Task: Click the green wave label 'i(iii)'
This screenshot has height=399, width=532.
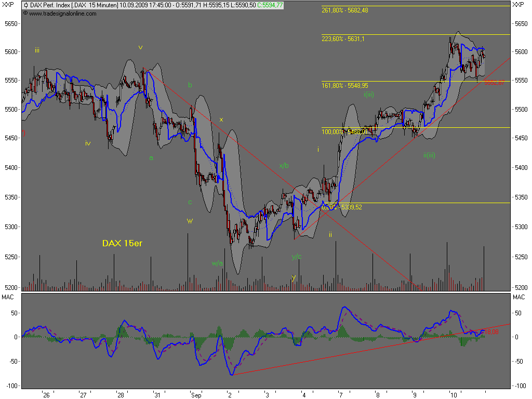Action: pyautogui.click(x=369, y=95)
